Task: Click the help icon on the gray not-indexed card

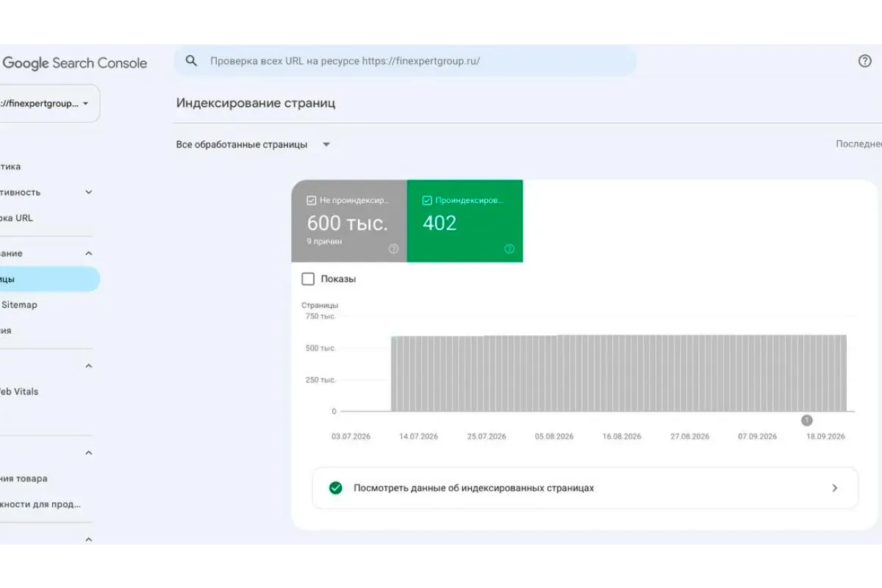Action: click(x=393, y=249)
